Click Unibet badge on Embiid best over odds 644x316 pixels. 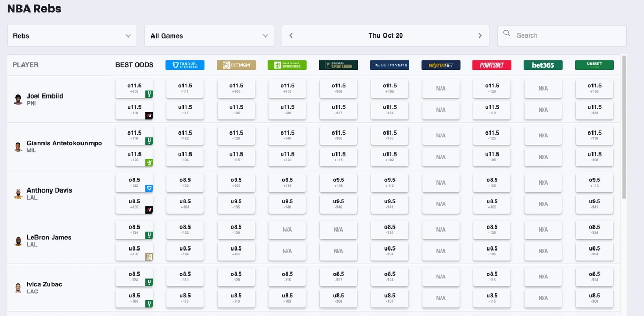(x=149, y=94)
